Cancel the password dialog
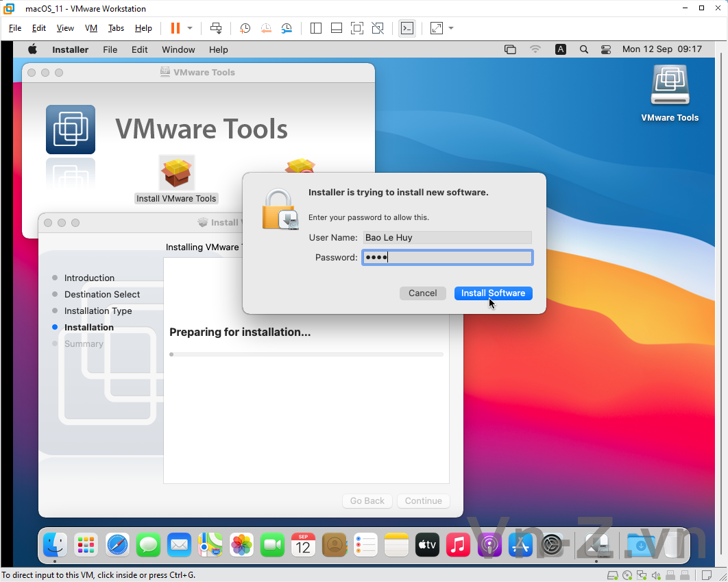This screenshot has width=728, height=582. click(x=422, y=293)
